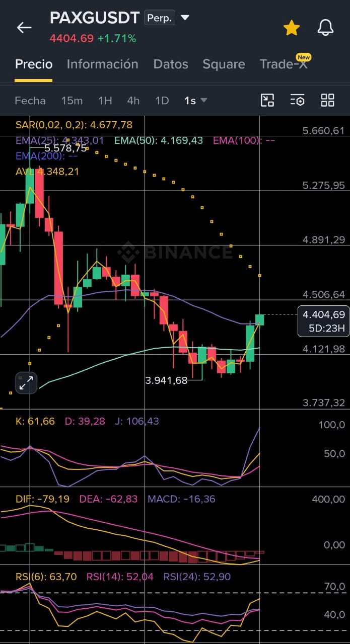Open the Trade-X tab

(x=284, y=64)
